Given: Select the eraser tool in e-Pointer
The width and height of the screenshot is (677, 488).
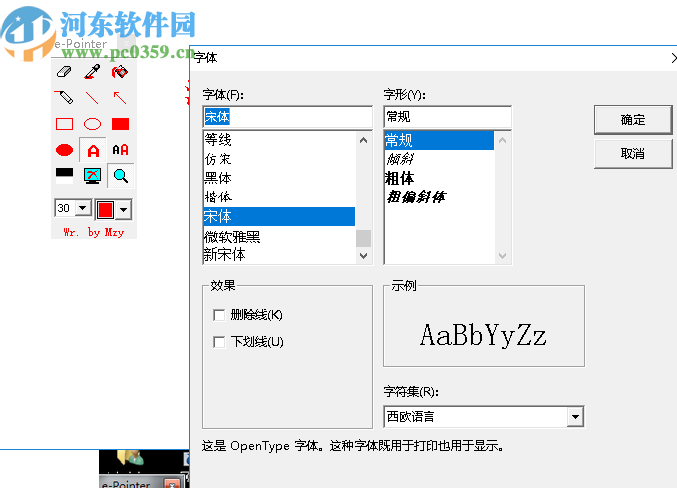Looking at the screenshot, I should (x=64, y=72).
